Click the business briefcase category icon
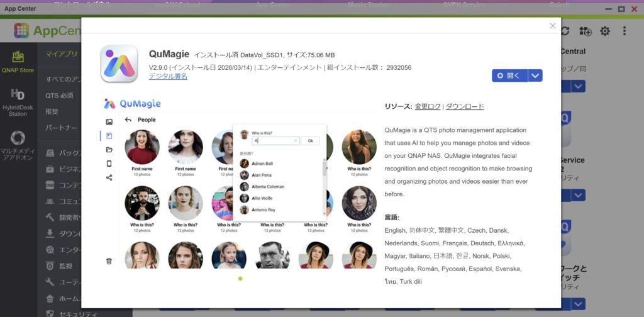 (x=50, y=169)
